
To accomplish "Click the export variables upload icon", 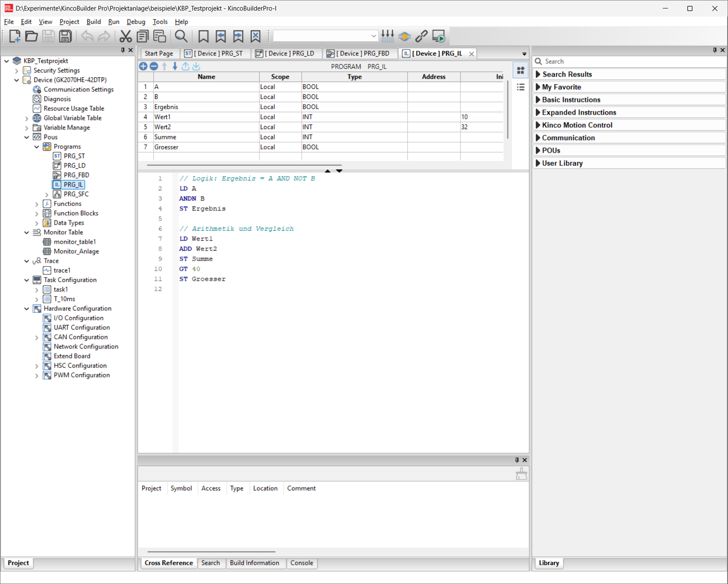I will pyautogui.click(x=185, y=66).
